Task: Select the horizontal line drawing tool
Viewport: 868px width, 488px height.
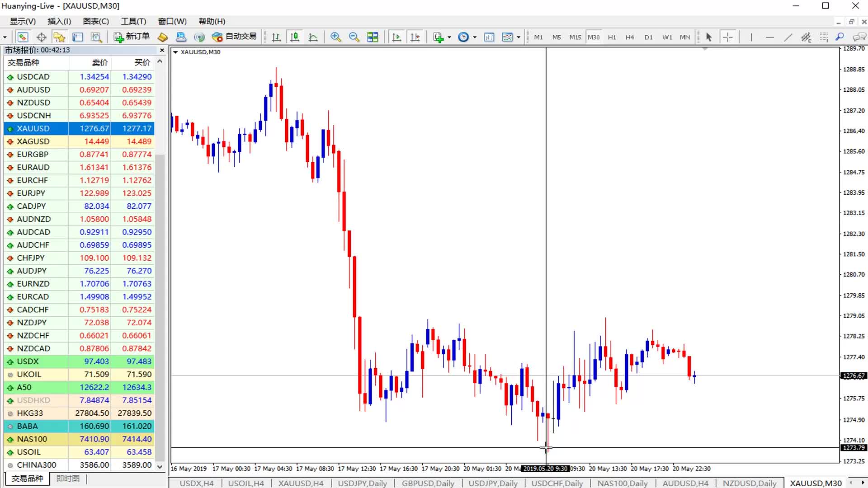Action: (x=769, y=37)
